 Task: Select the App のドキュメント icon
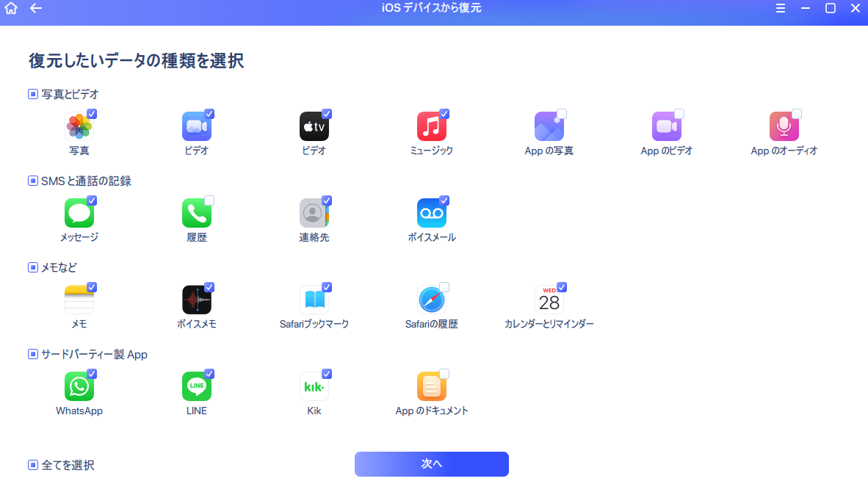431,386
